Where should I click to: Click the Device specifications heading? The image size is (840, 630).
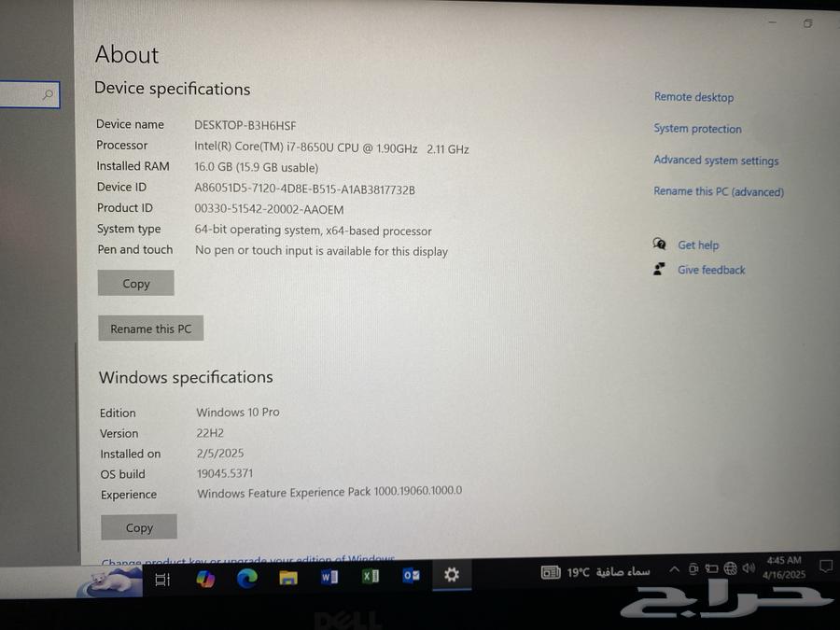[x=173, y=89]
